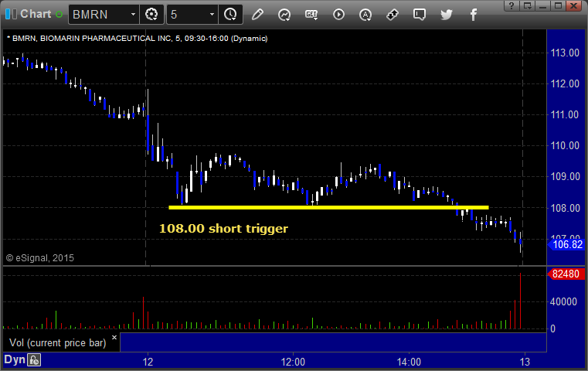Click the 12:00 time axis label
Screen dimensions: 588x371
click(293, 362)
